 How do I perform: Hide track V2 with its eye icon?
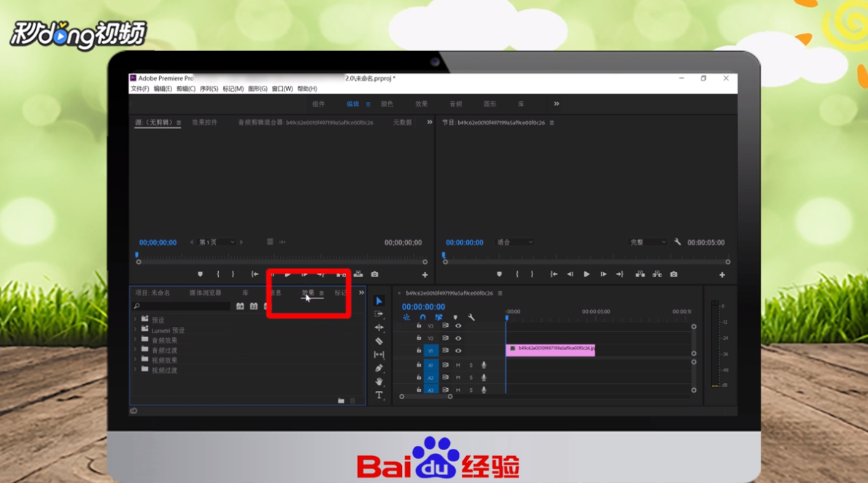(458, 338)
